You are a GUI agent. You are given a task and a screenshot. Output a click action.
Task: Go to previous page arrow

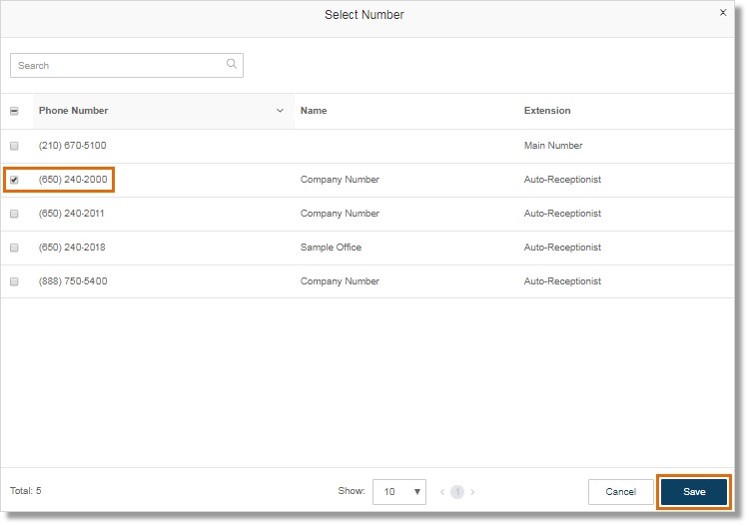[x=442, y=492]
